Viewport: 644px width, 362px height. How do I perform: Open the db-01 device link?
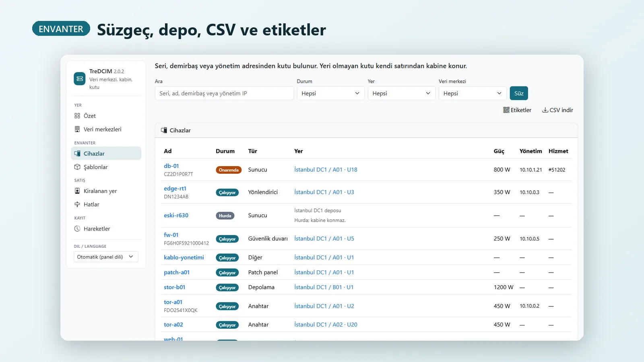171,166
